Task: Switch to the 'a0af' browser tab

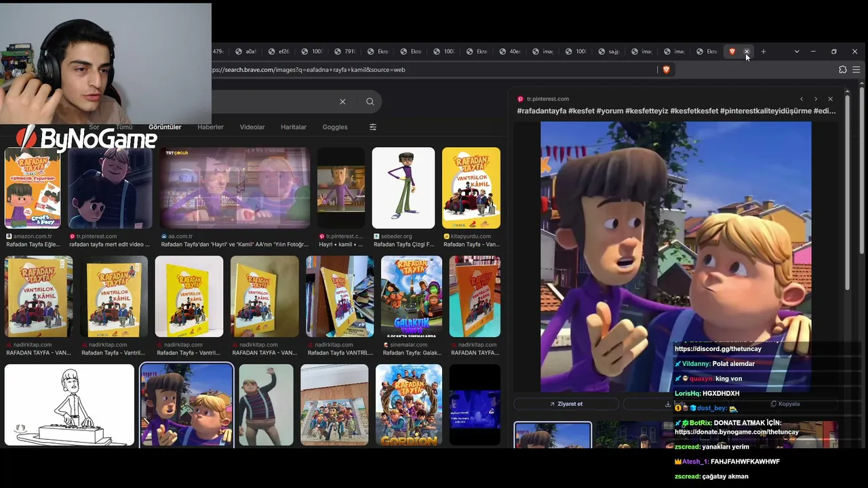Action: click(245, 52)
